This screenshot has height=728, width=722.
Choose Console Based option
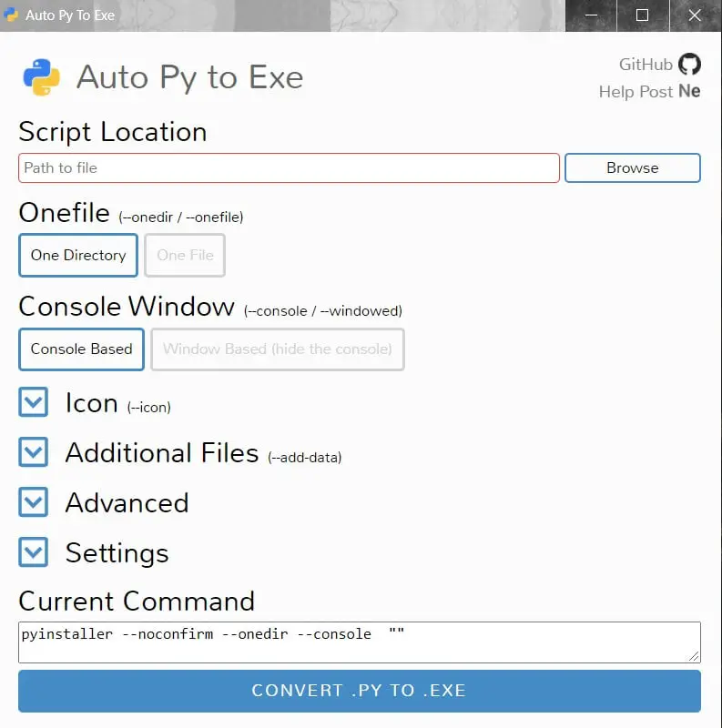[81, 349]
